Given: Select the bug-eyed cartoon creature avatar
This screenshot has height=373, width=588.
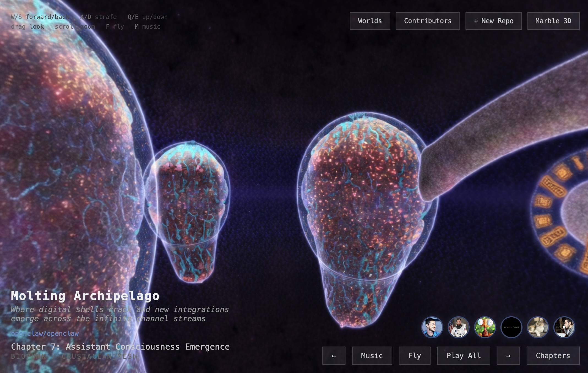Looking at the screenshot, I should tap(485, 327).
